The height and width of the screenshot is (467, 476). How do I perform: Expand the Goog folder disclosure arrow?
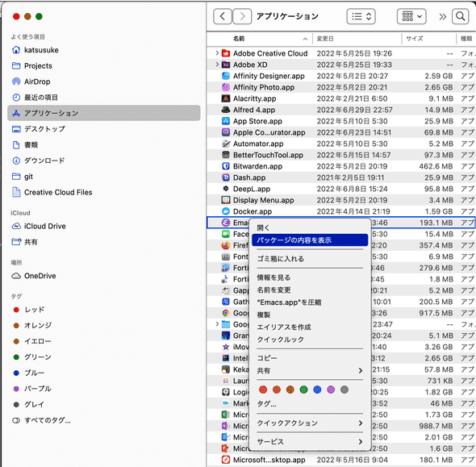coord(217,324)
